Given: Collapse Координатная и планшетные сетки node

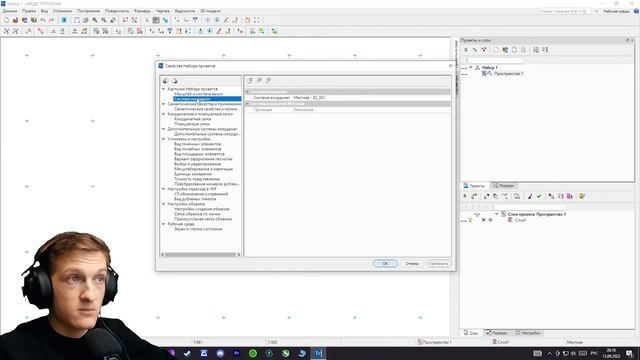Looking at the screenshot, I should (x=164, y=114).
